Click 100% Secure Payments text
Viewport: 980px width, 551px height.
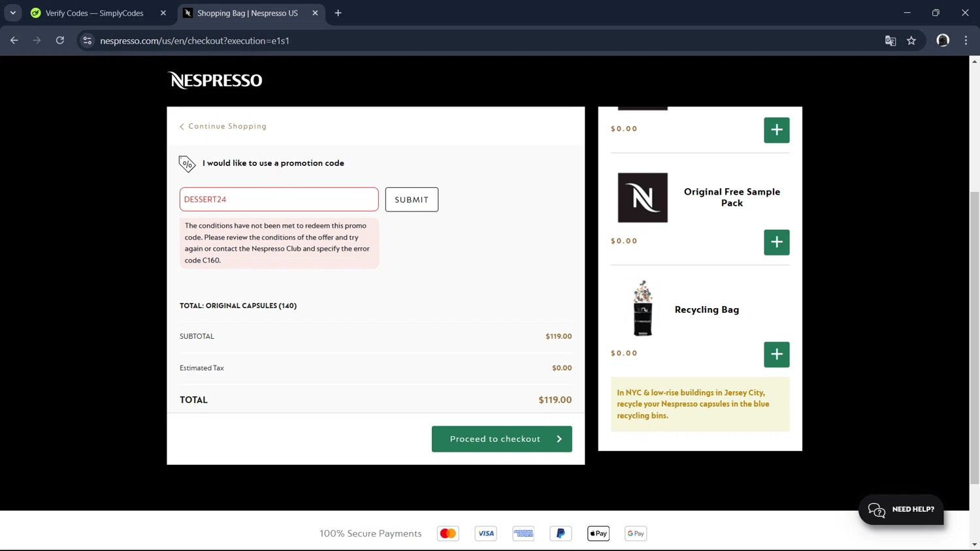(x=370, y=533)
